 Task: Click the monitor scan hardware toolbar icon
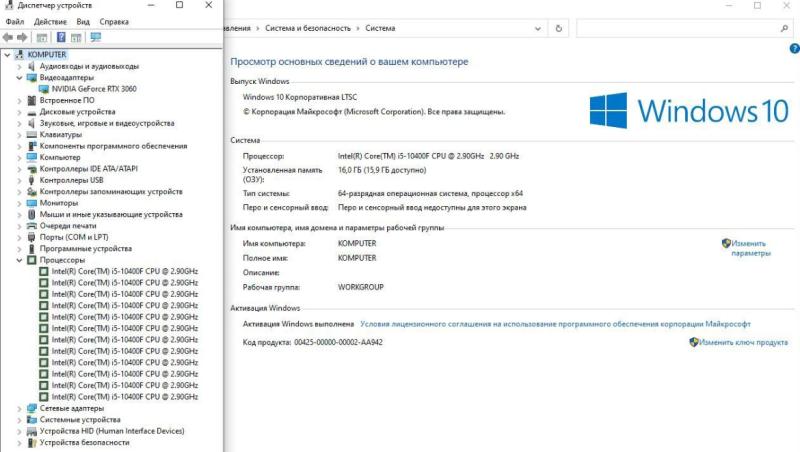pyautogui.click(x=95, y=37)
